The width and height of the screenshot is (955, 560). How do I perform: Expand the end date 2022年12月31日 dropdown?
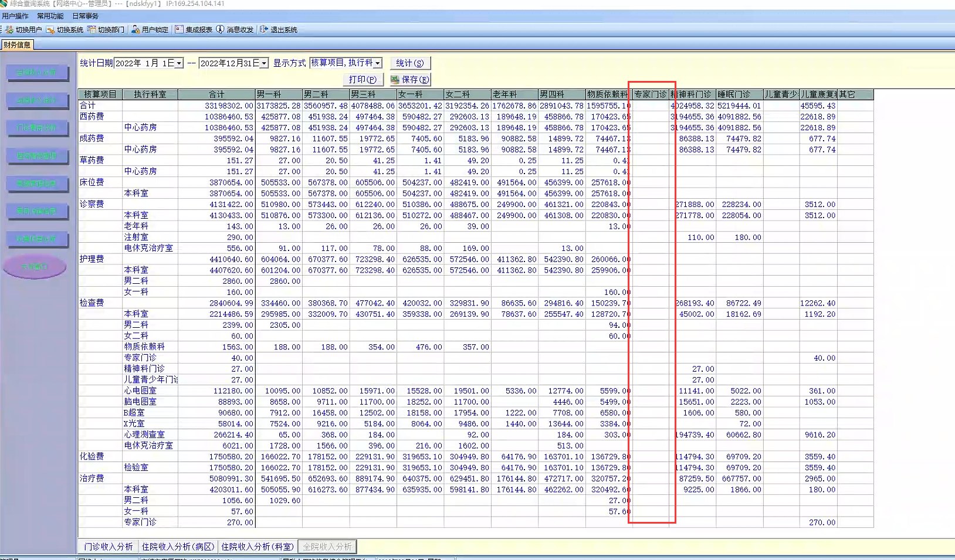264,63
